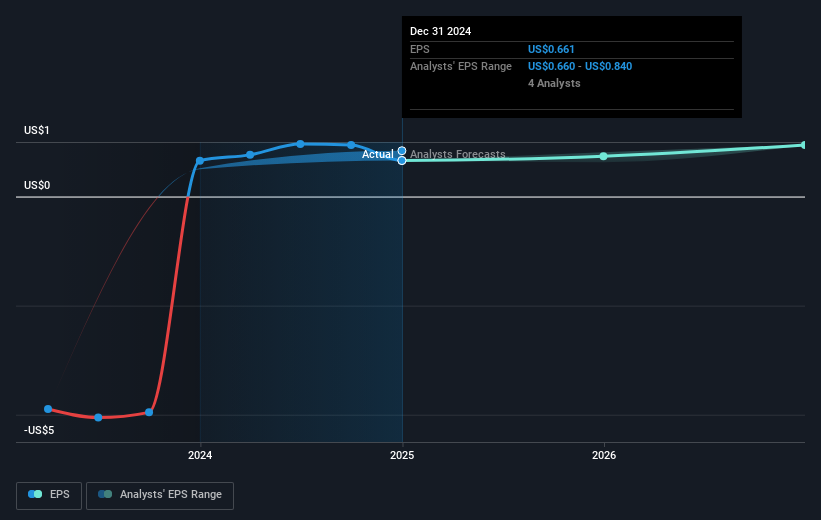The image size is (821, 520).
Task: Toggle the EPS legend series
Action: (49, 495)
